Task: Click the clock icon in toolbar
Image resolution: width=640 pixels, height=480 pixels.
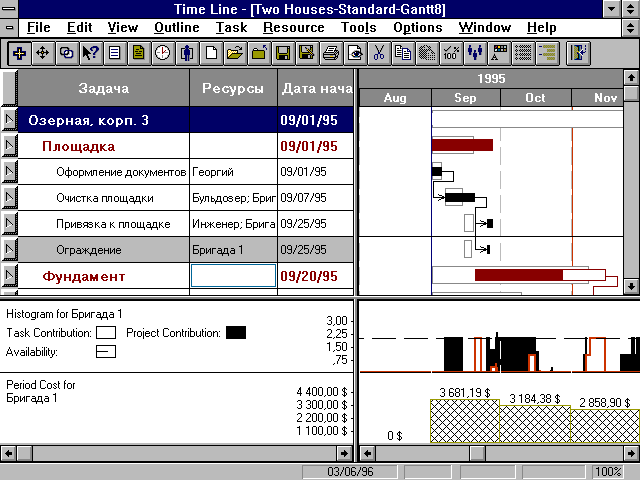Action: pos(162,51)
